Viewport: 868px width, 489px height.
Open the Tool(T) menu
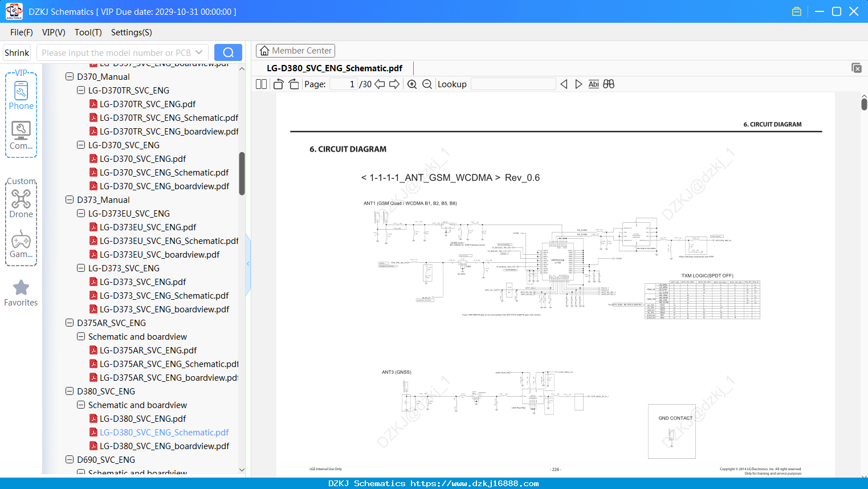pos(88,32)
